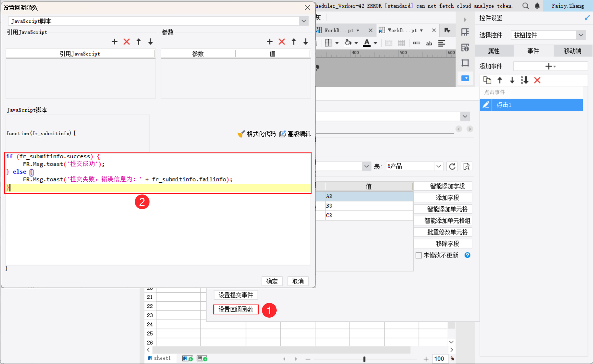Cancel the dialog with 取消
593x364 pixels.
click(x=298, y=281)
